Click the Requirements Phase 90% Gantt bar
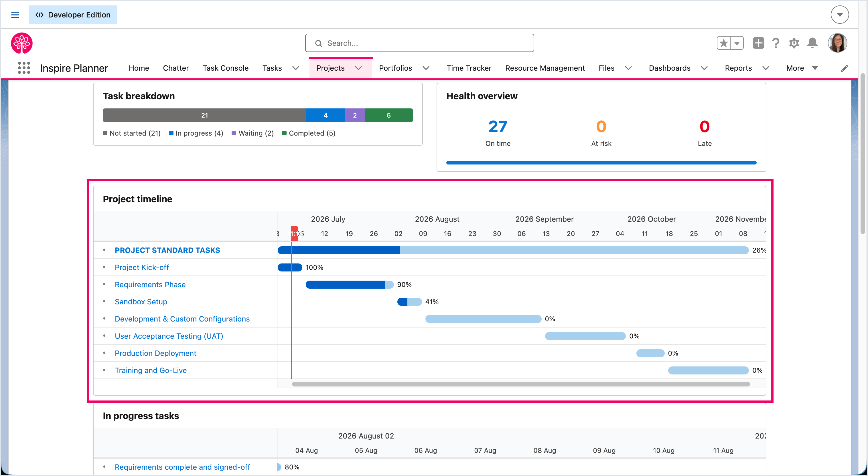Image resolution: width=868 pixels, height=476 pixels. pos(350,284)
